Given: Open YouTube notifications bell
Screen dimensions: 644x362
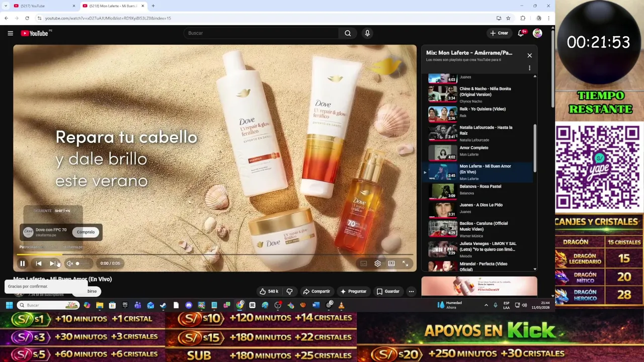Looking at the screenshot, I should 521,33.
